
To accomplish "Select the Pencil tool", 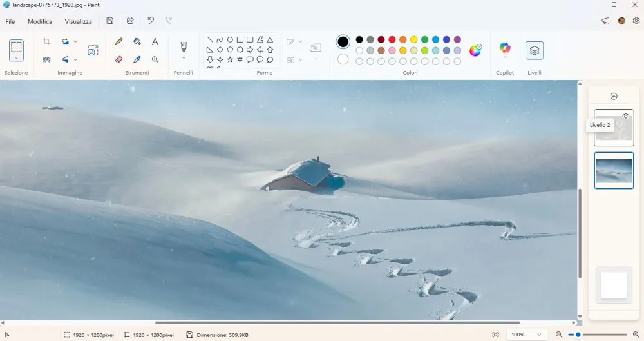I will click(x=119, y=41).
